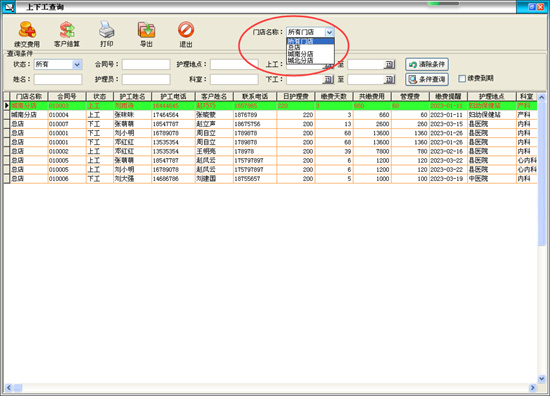The image size is (550, 396).
Task: Sort by the 共缴费用 column header
Action: point(372,96)
